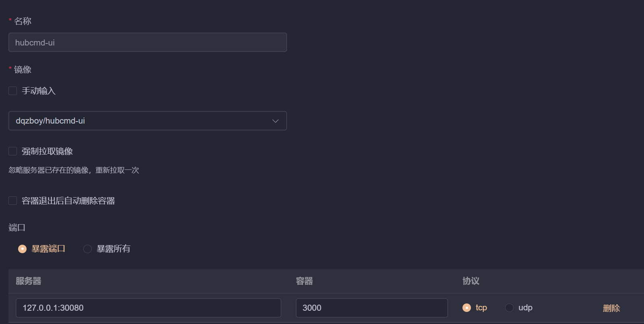The width and height of the screenshot is (644, 324).
Task: Click the 名称 input containing hubcmd-ui
Action: (x=147, y=42)
